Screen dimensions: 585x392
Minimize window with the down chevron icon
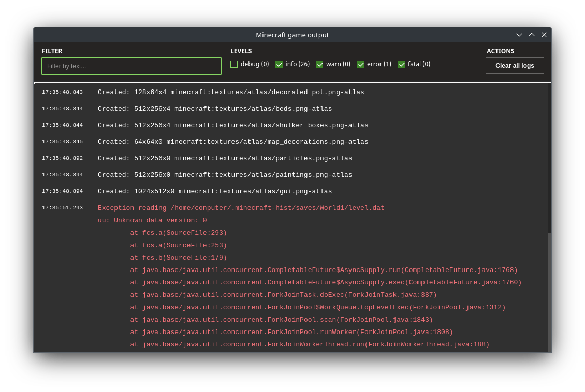click(519, 35)
